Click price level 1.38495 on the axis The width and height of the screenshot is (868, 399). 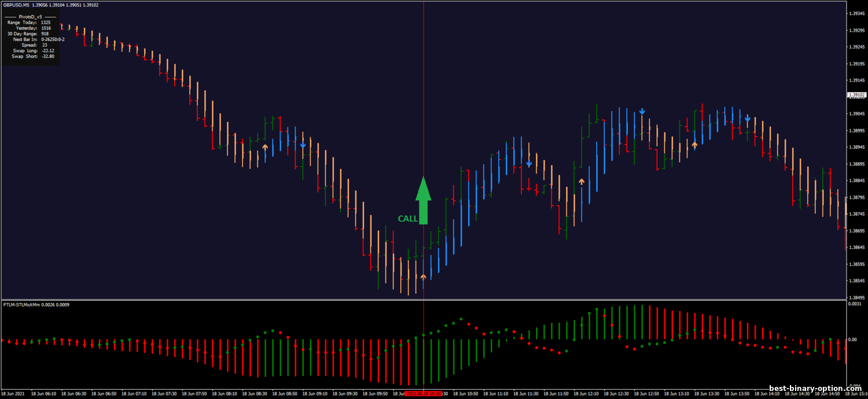click(x=856, y=298)
